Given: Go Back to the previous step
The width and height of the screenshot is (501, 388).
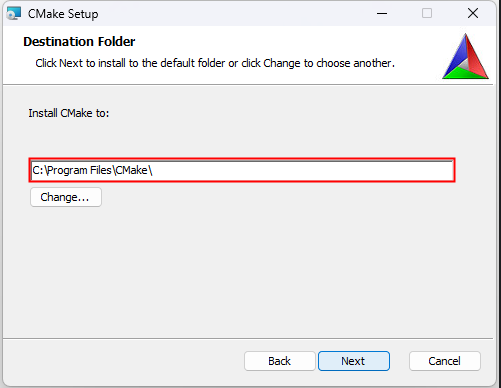Looking at the screenshot, I should tap(280, 361).
